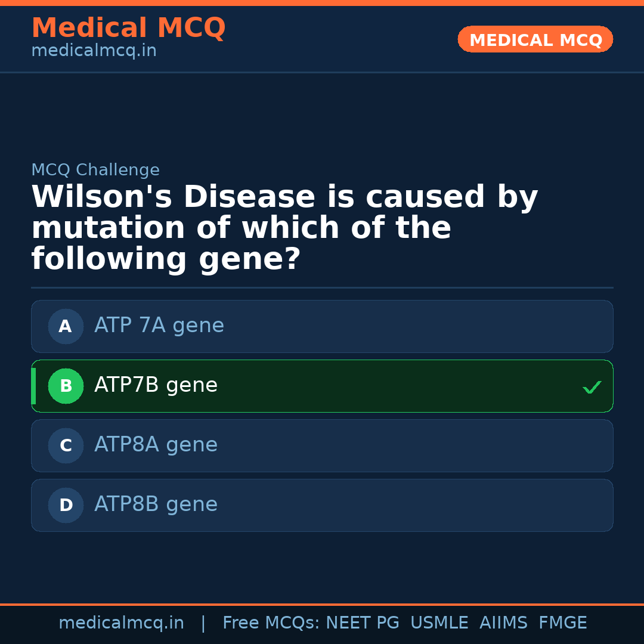Viewport: 644px width, 644px height.
Task: Click FMGE in the footer
Action: click(562, 623)
